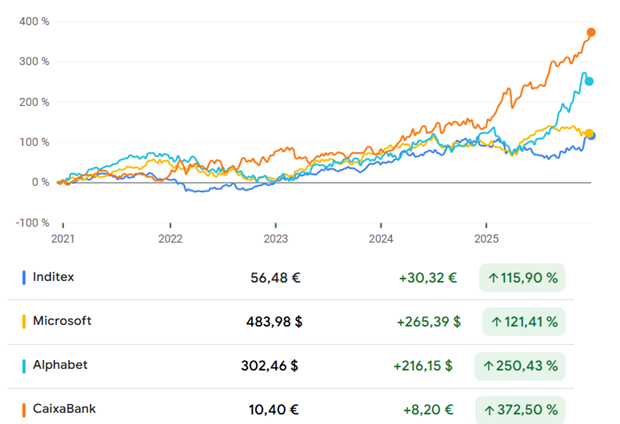
Task: Click CaixaBank's +8,20 € change value
Action: click(x=433, y=410)
